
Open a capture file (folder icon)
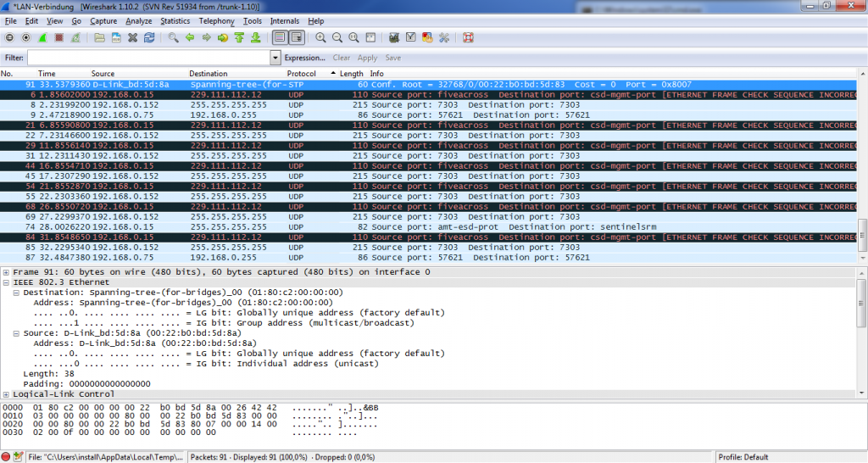click(99, 37)
